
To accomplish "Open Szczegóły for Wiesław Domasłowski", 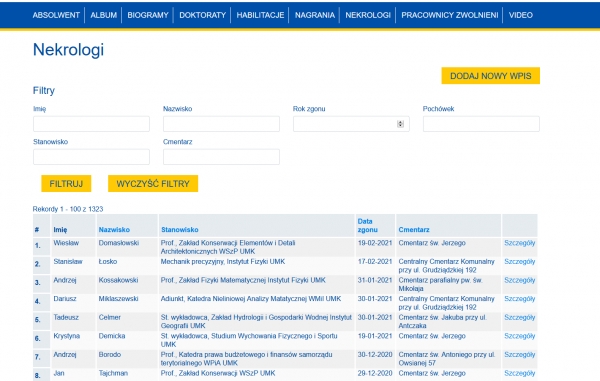I will [519, 243].
